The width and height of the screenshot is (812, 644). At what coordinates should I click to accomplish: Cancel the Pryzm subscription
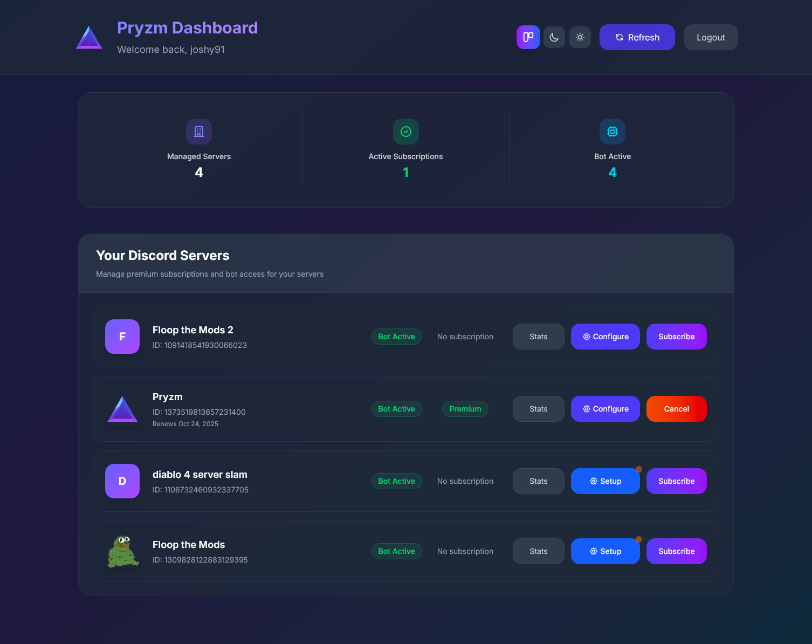pyautogui.click(x=676, y=409)
